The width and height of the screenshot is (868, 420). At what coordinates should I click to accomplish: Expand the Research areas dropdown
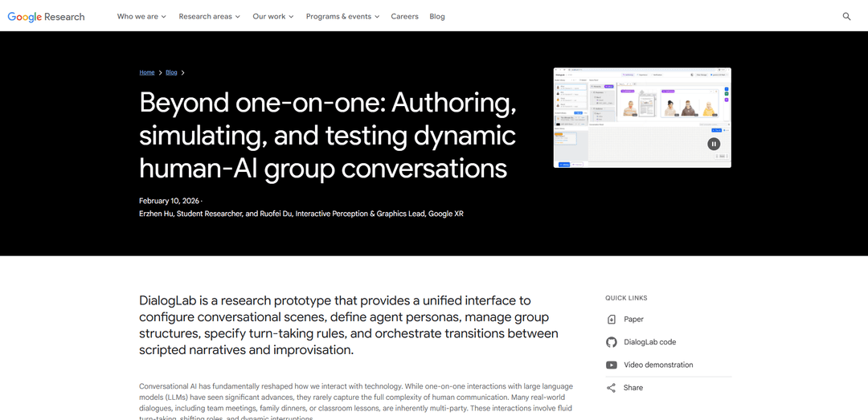pos(209,16)
